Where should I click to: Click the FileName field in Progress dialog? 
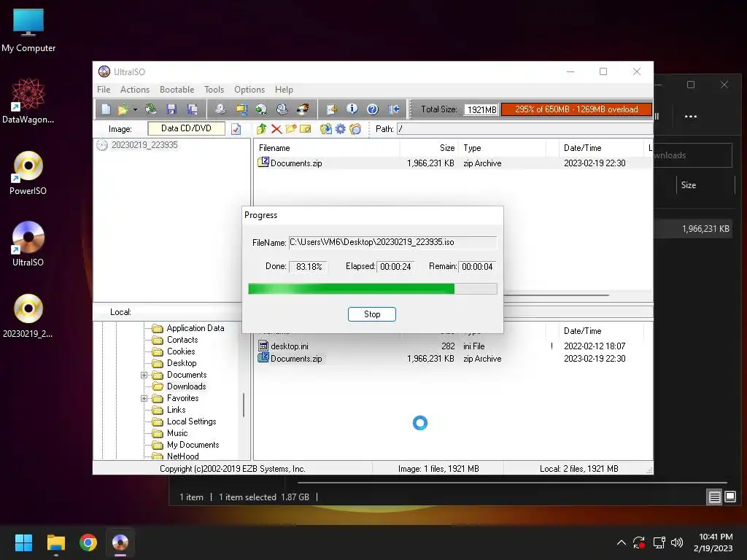tap(392, 242)
